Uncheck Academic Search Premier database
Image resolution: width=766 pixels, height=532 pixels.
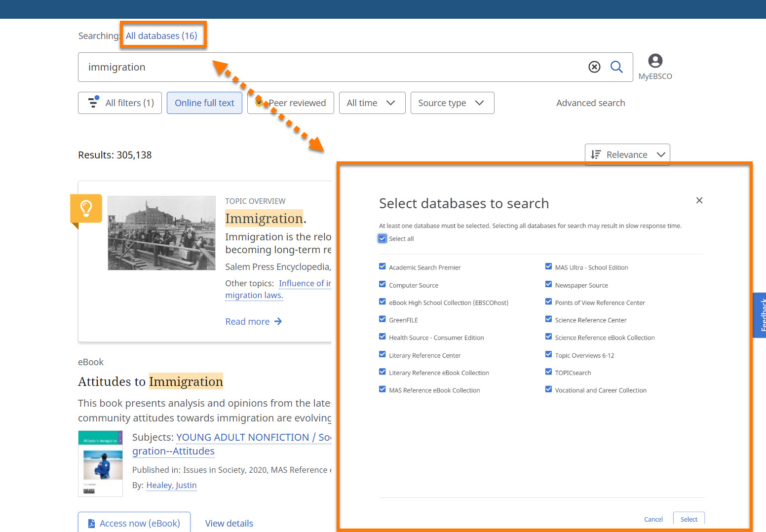382,266
